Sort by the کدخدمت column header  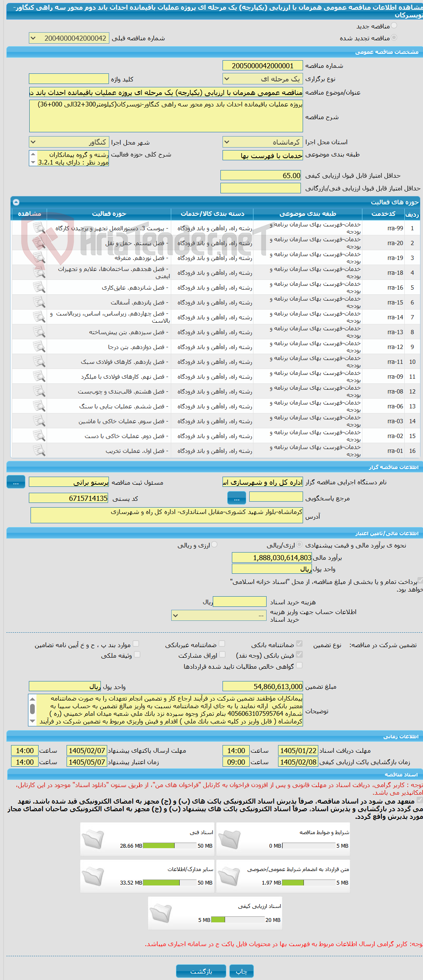[383, 214]
